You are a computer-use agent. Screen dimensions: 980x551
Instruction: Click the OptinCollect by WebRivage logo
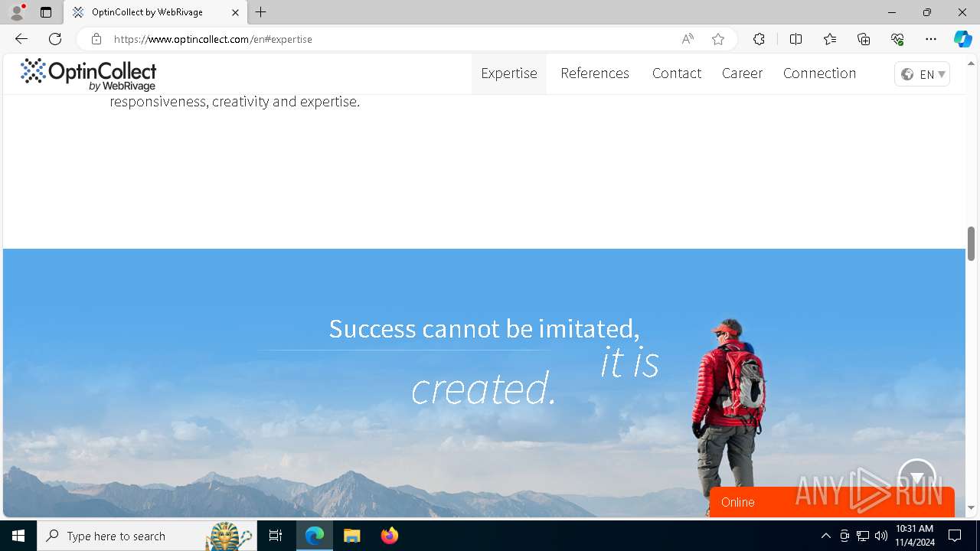(88, 74)
